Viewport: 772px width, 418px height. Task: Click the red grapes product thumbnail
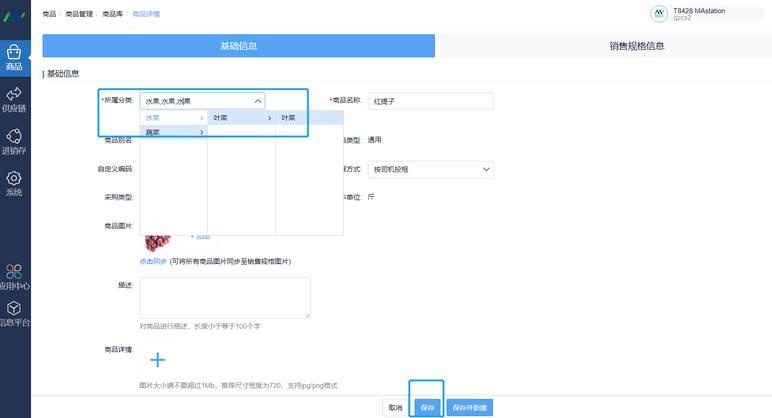[x=158, y=242]
